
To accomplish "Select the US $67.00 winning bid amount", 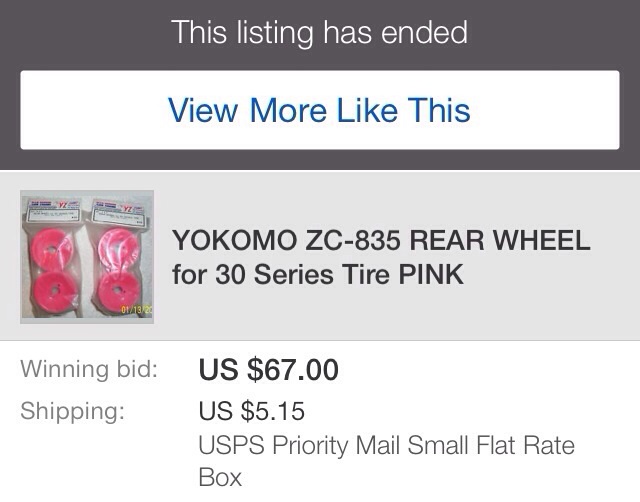I will 269,370.
